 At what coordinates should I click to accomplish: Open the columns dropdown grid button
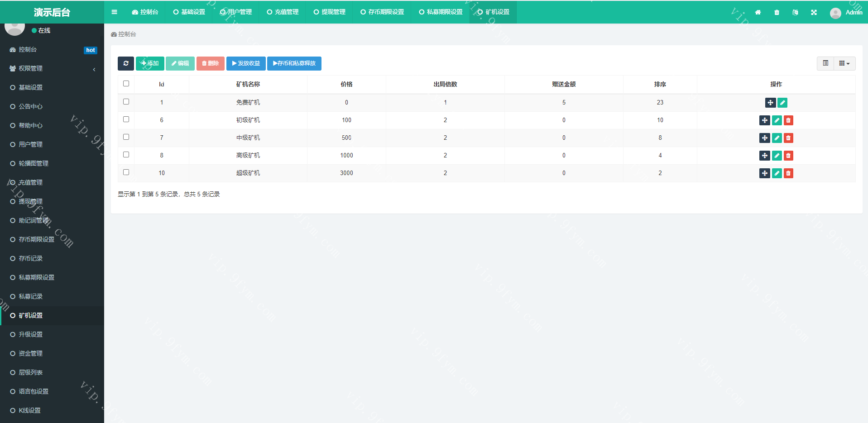click(x=844, y=63)
